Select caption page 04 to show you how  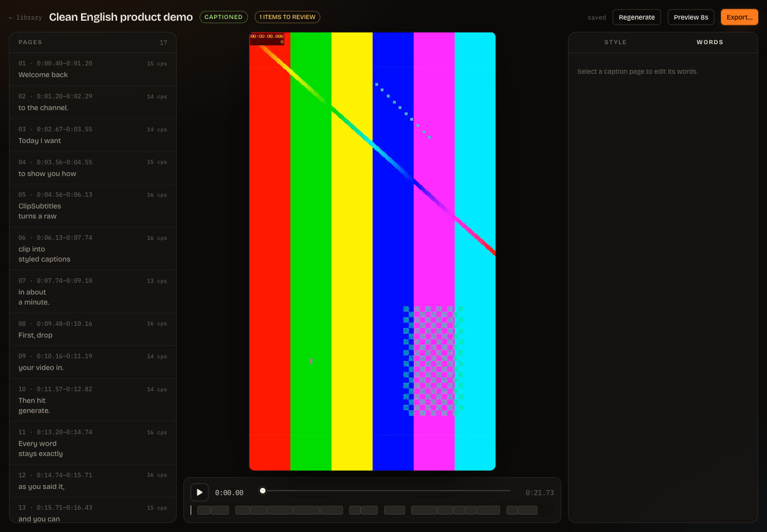pos(93,168)
